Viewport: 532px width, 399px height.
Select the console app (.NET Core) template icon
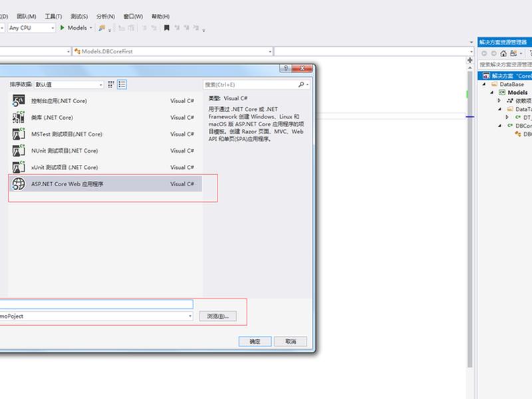click(19, 100)
